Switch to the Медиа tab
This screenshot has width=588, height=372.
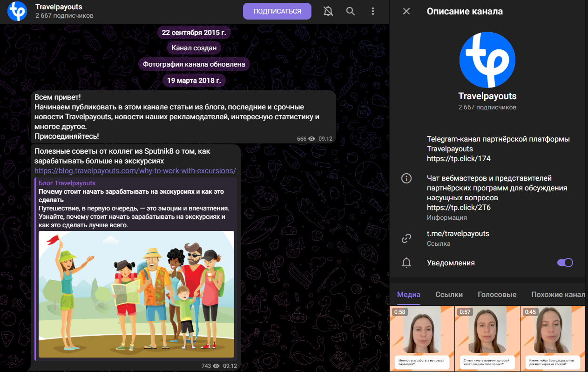tap(408, 294)
